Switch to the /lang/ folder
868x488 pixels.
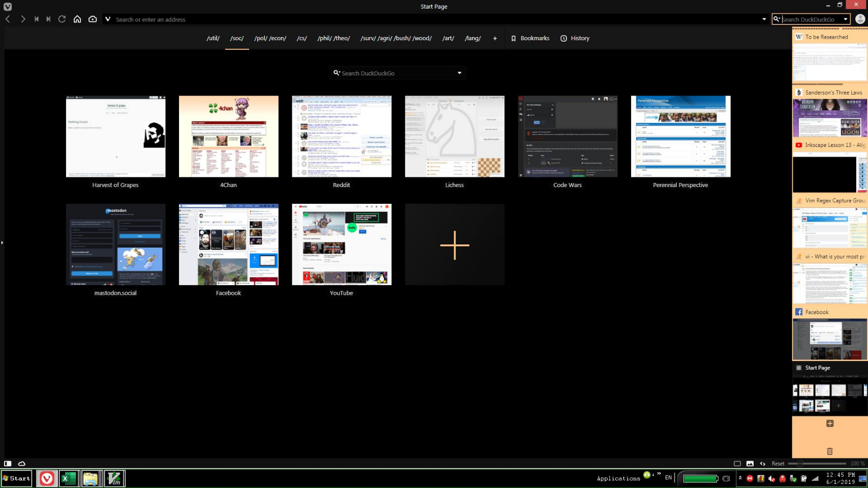point(473,38)
